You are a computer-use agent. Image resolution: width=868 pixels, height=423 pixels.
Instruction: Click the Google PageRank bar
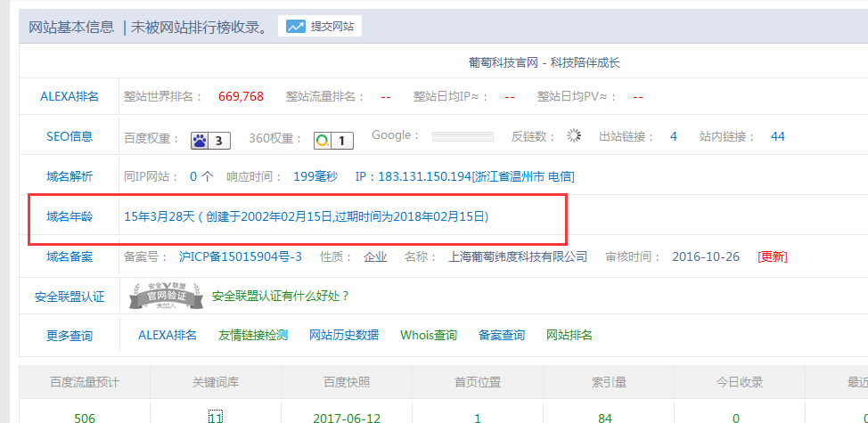pos(463,136)
